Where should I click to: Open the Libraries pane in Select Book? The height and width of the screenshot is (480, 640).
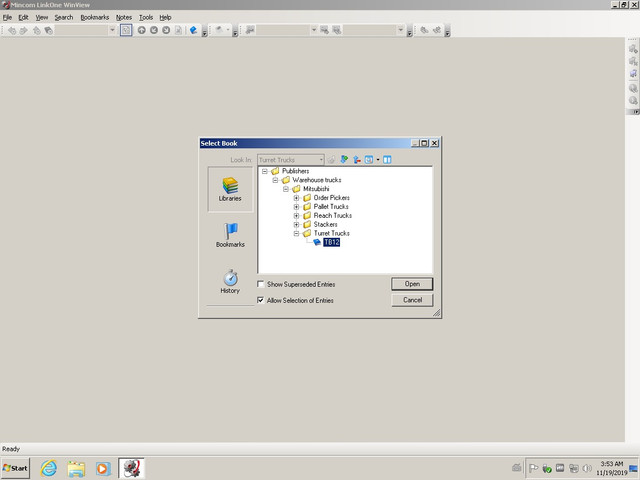coord(230,189)
